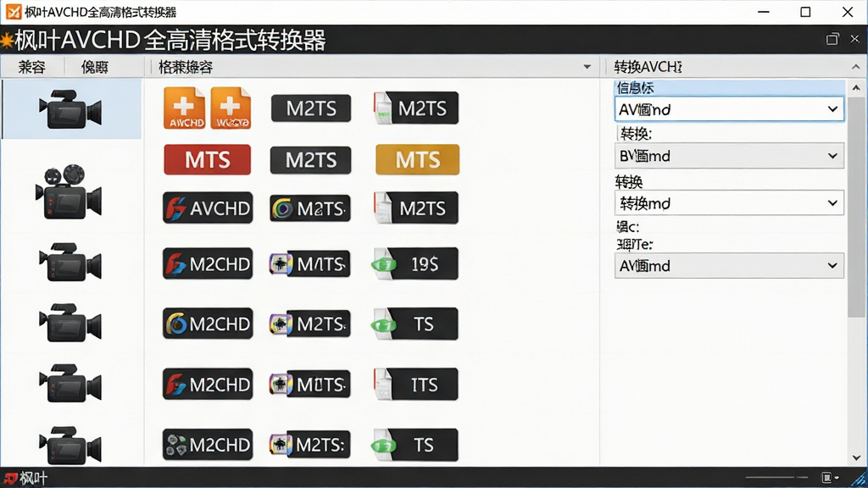Pick M2TS badge between red and gold MTS
This screenshot has height=488, width=868.
pos(310,160)
